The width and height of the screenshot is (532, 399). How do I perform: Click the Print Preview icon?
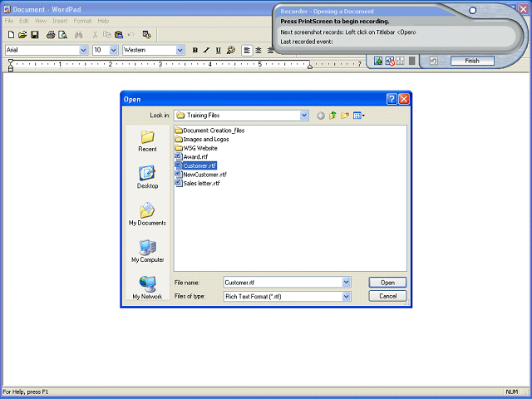click(x=63, y=35)
